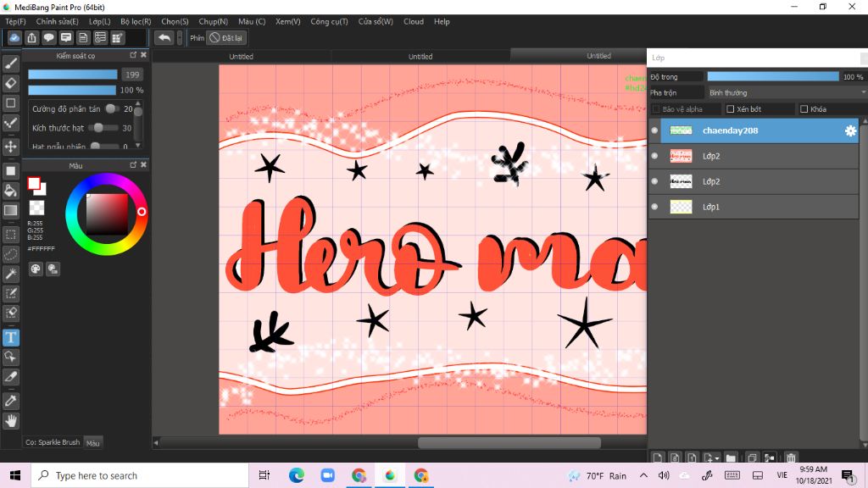Select the Selection Eraser tool
Viewport: 868px width, 488px height.
pyautogui.click(x=10, y=313)
